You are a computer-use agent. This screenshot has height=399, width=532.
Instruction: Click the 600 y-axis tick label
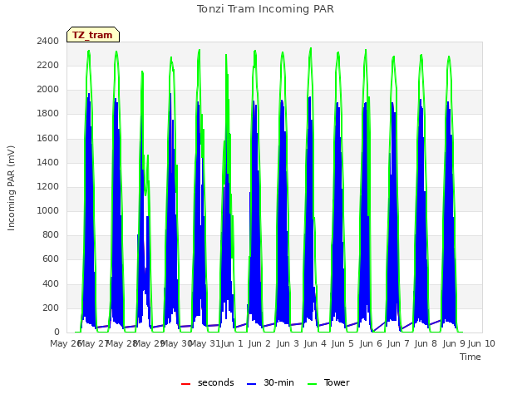[51, 259]
